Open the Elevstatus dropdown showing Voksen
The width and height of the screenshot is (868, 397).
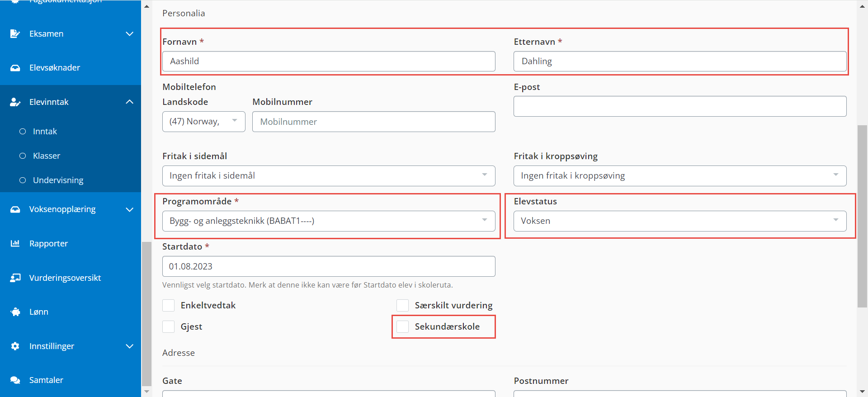[680, 221]
